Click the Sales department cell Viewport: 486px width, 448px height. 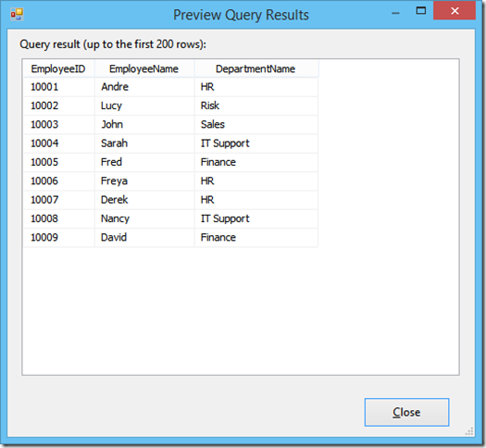coord(256,125)
